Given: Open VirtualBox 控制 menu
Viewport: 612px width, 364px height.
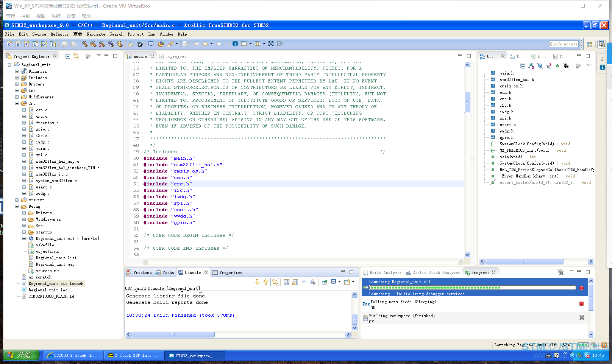Looking at the screenshot, I should (x=25, y=16).
